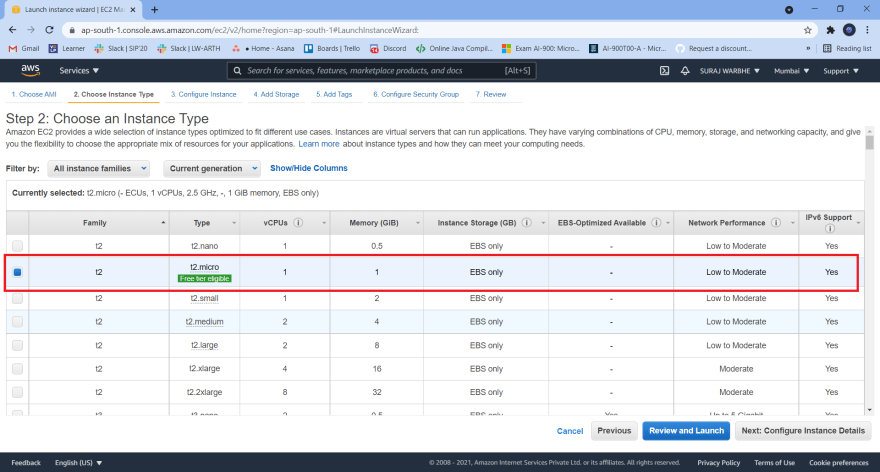Go to 1. Choose AMI step
This screenshot has width=880, height=472.
34,94
